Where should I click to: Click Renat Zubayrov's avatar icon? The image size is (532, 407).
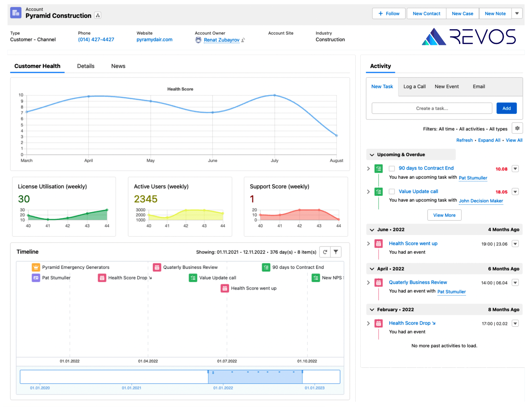coord(198,40)
